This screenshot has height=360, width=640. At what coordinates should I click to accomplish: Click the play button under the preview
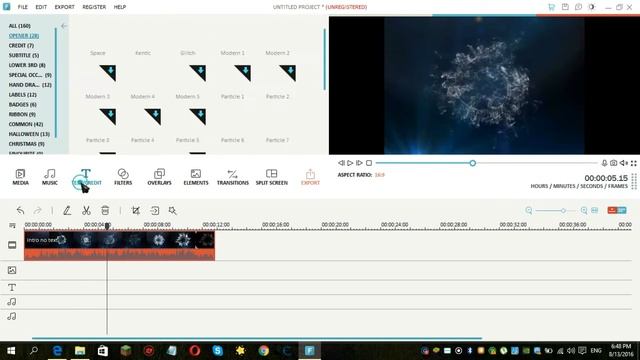point(350,163)
